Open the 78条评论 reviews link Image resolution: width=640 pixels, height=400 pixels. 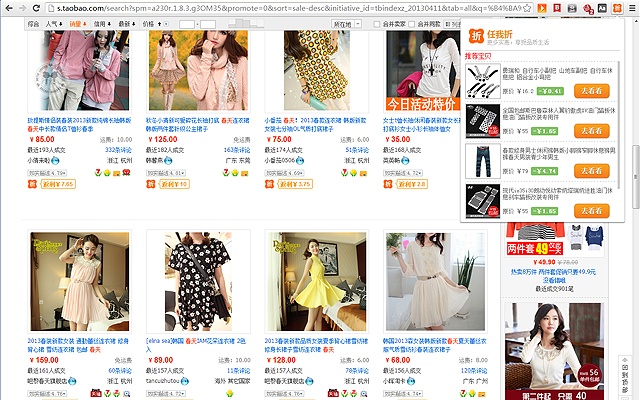(357, 371)
